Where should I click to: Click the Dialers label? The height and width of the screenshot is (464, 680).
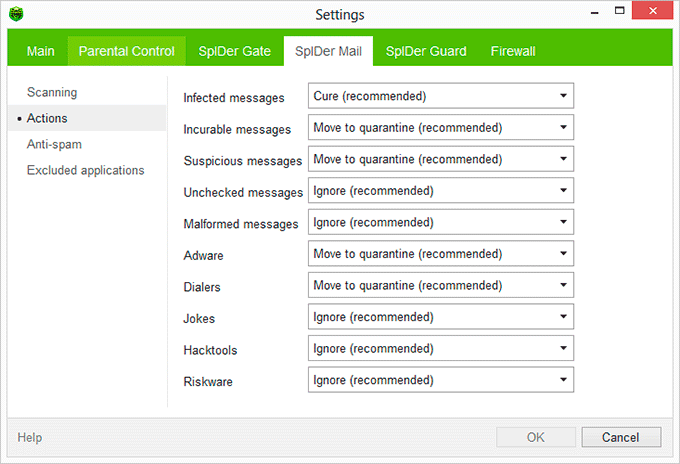coord(202,287)
